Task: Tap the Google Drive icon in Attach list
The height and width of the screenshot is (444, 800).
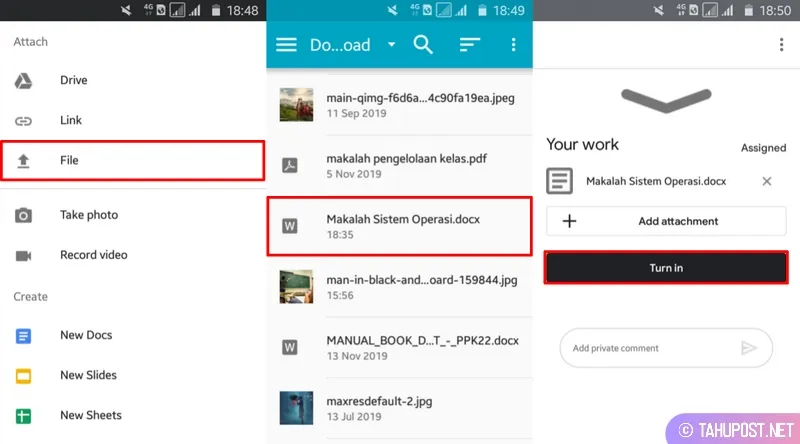Action: click(23, 81)
